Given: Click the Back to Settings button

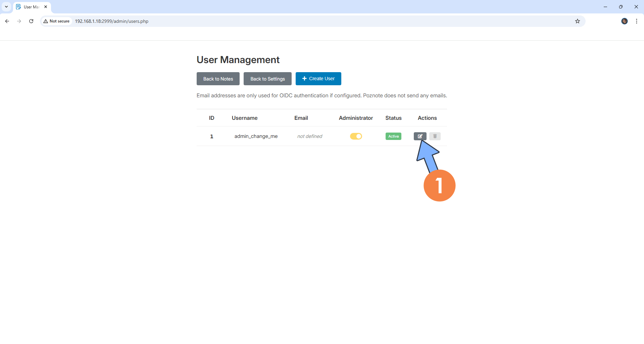Looking at the screenshot, I should point(267,79).
